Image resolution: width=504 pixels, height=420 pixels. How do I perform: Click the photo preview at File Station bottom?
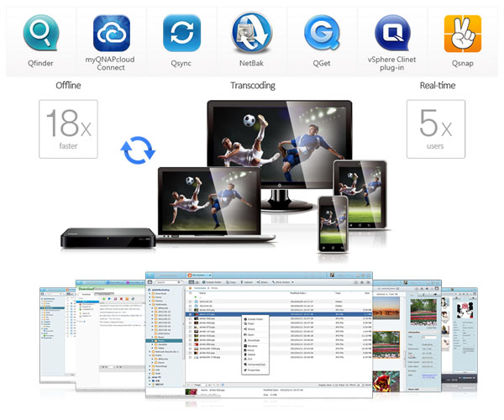[192, 392]
